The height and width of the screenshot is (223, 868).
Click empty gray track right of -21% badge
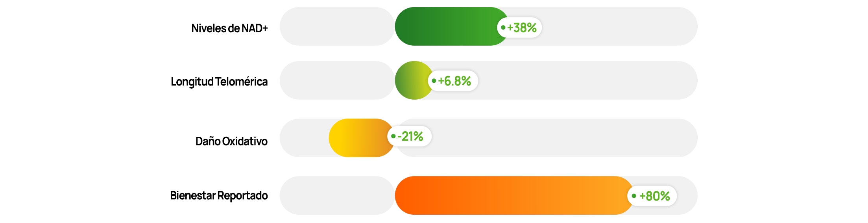click(563, 138)
